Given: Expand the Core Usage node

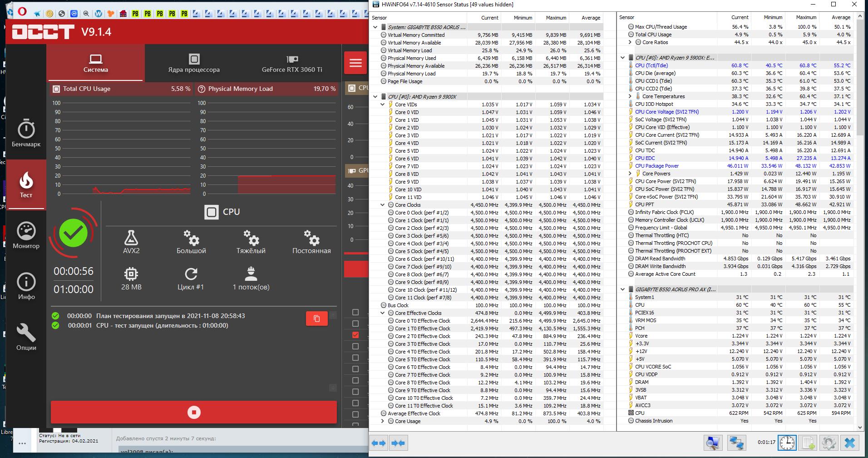Looking at the screenshot, I should click(382, 421).
